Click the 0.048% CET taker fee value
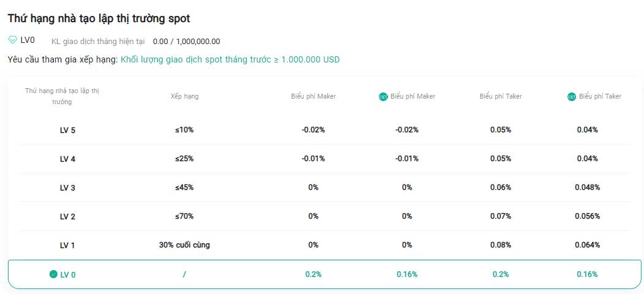The width and height of the screenshot is (644, 294). click(587, 187)
